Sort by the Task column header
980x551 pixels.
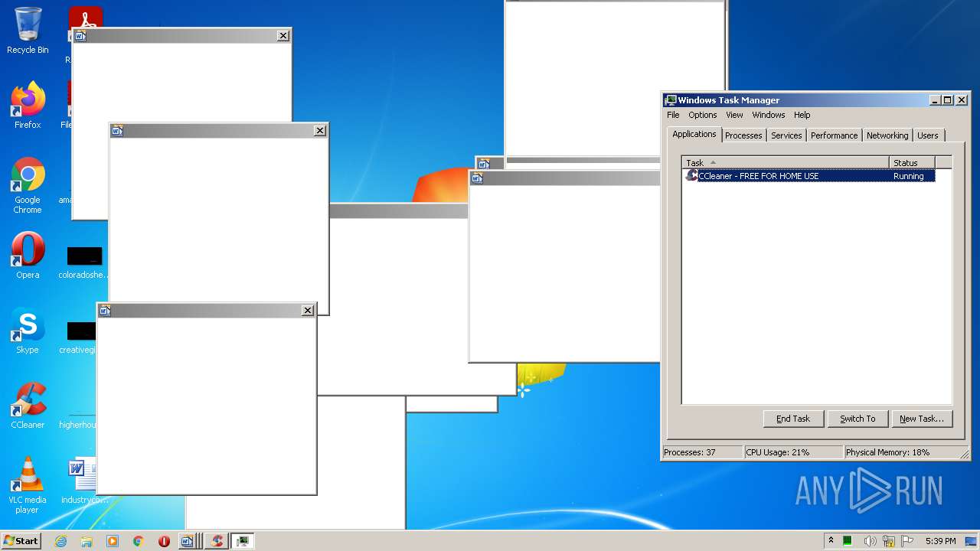(786, 162)
